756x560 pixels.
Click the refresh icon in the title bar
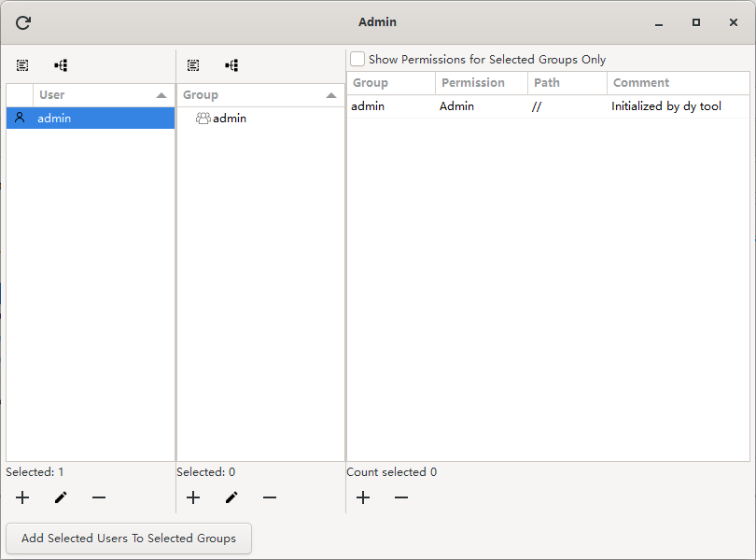[x=21, y=21]
